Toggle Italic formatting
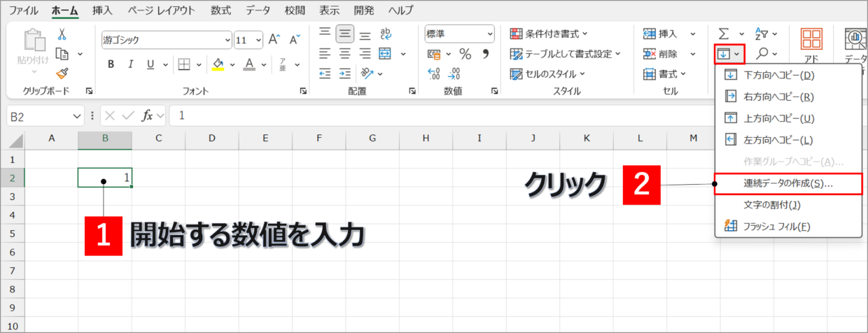 tap(130, 64)
